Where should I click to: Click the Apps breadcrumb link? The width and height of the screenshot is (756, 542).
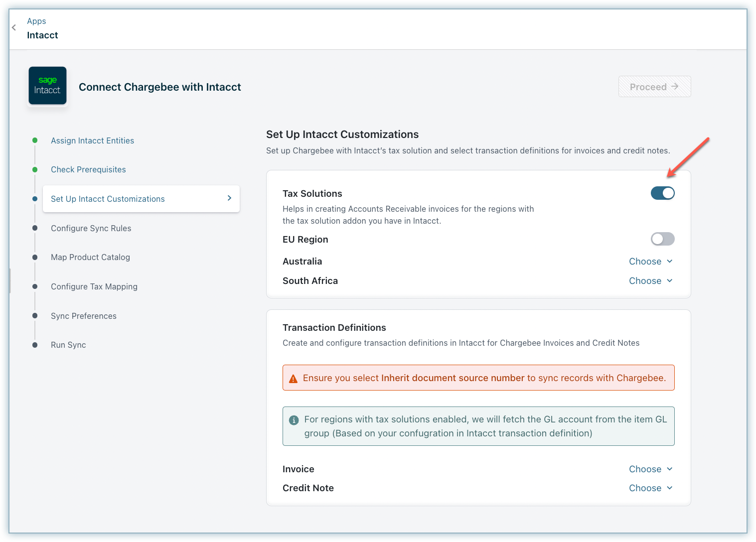(36, 21)
